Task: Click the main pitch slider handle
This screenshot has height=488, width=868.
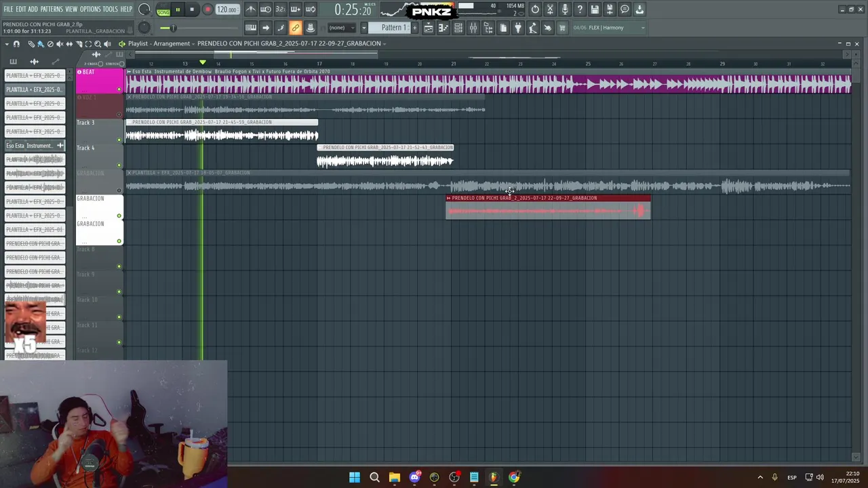Action: (x=173, y=28)
